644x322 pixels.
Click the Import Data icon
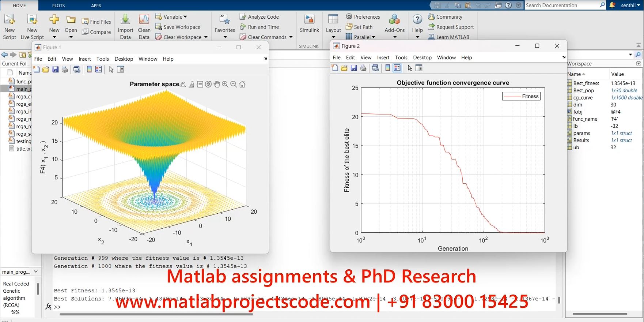pos(125,26)
